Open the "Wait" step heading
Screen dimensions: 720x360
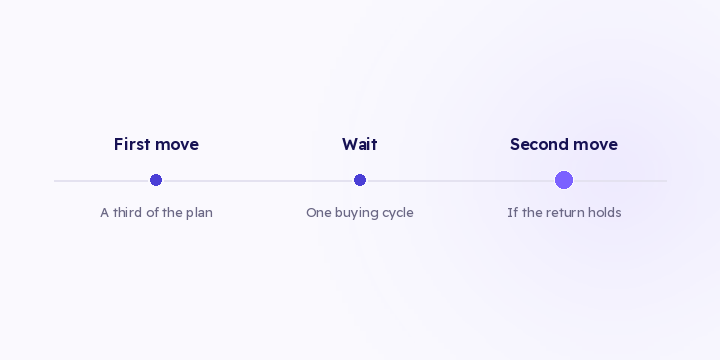pos(360,144)
